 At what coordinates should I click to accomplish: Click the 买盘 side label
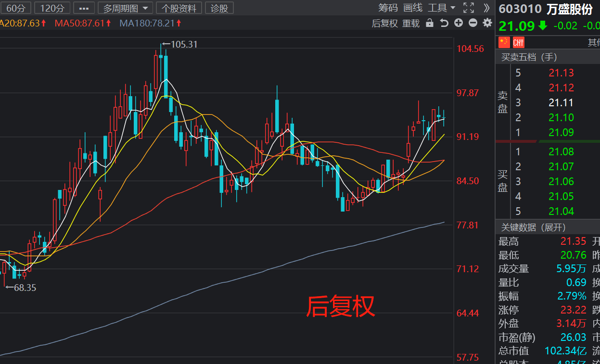pos(503,181)
